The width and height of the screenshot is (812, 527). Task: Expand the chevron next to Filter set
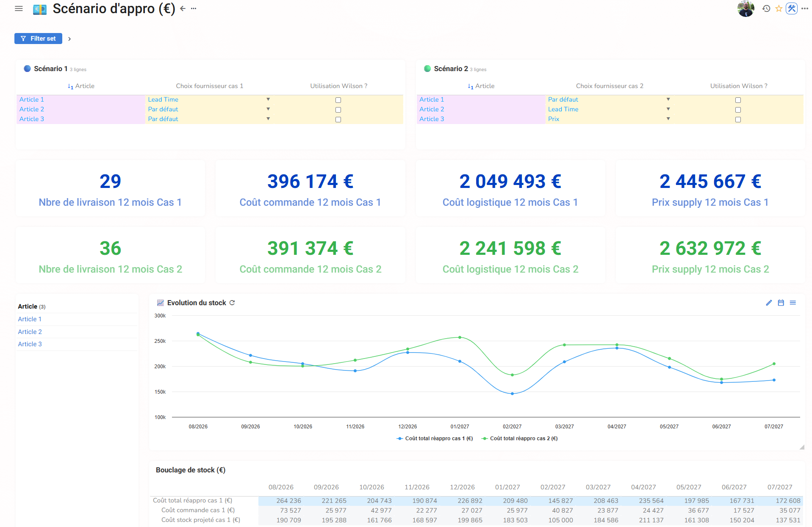coord(69,39)
